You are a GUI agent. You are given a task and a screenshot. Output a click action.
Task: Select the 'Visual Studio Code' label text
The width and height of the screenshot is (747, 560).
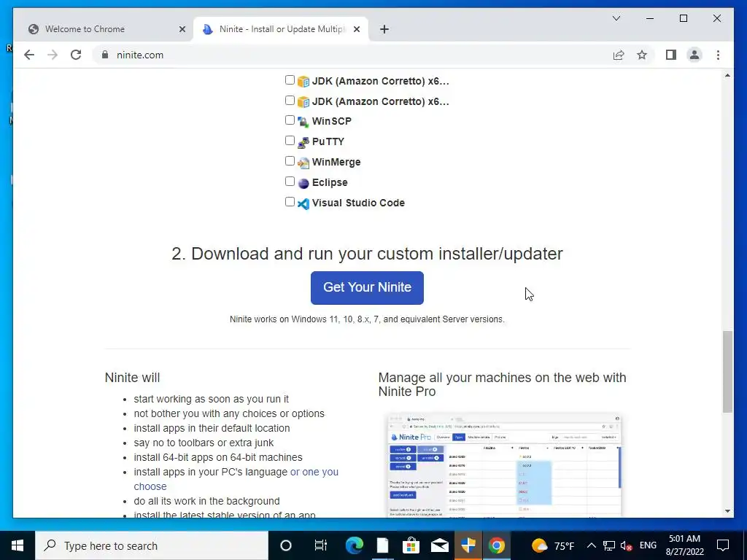(x=358, y=203)
